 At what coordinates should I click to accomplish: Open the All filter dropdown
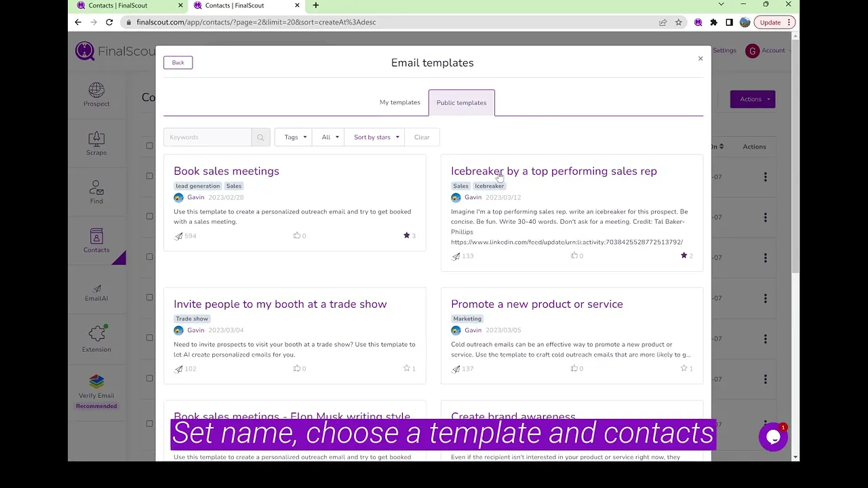pyautogui.click(x=330, y=138)
